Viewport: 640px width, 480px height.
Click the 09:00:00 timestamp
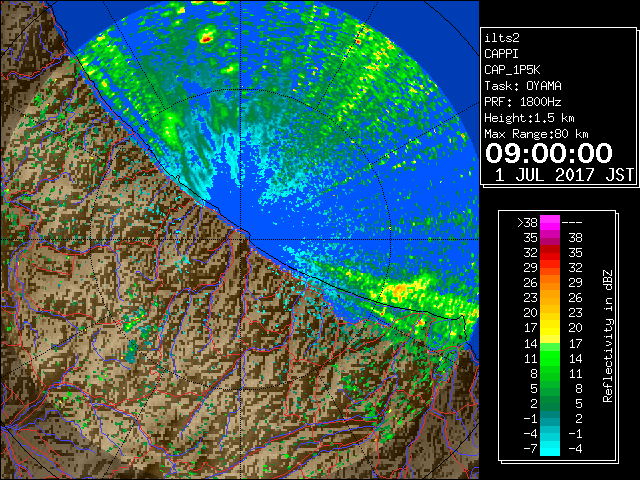click(x=549, y=153)
